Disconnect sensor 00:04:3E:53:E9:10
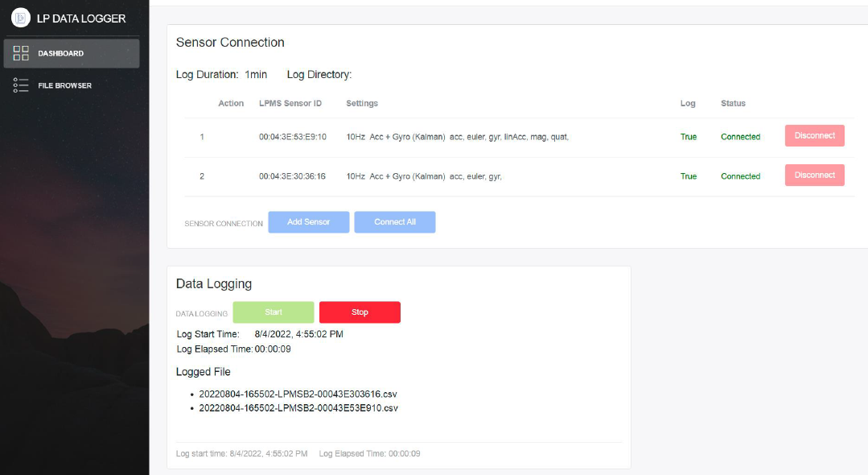 point(814,136)
